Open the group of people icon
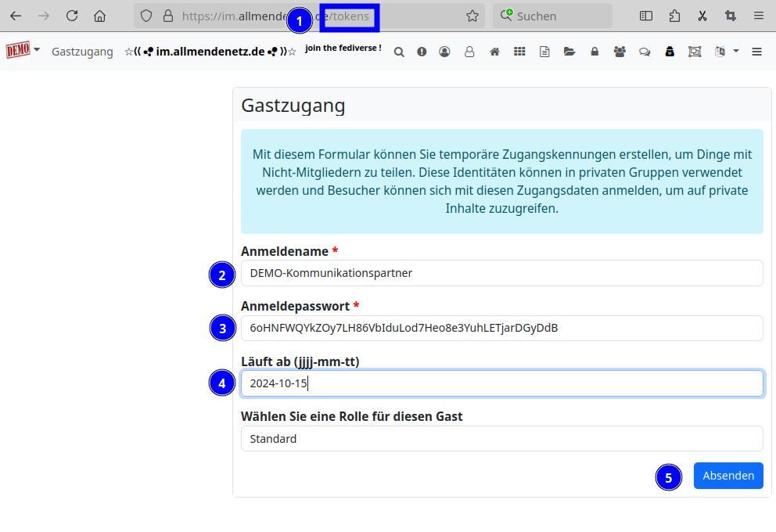 point(620,52)
